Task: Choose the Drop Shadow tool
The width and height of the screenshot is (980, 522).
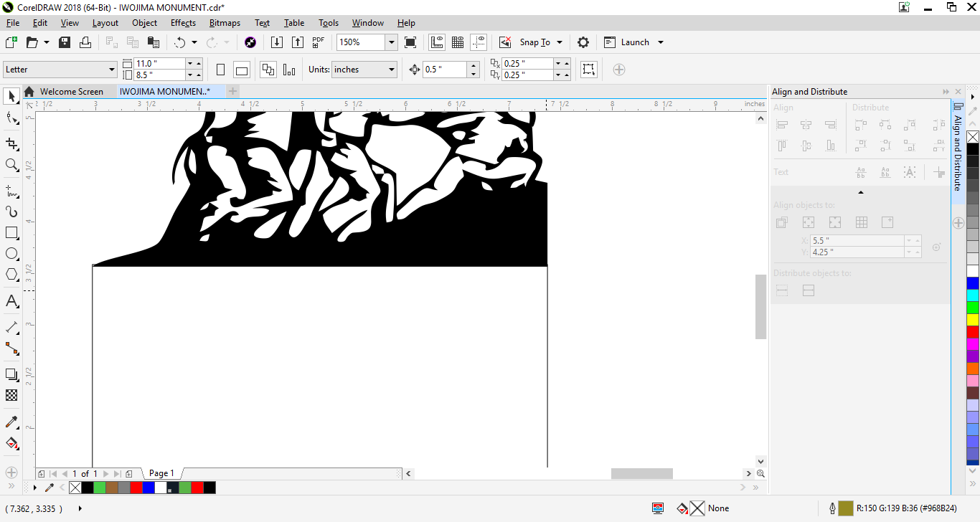Action: point(12,374)
